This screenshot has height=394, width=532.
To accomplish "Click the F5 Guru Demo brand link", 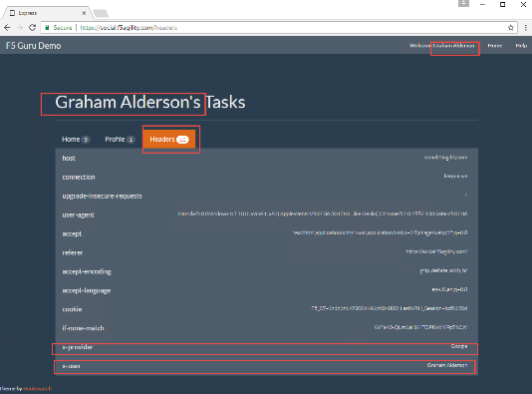I will click(33, 46).
